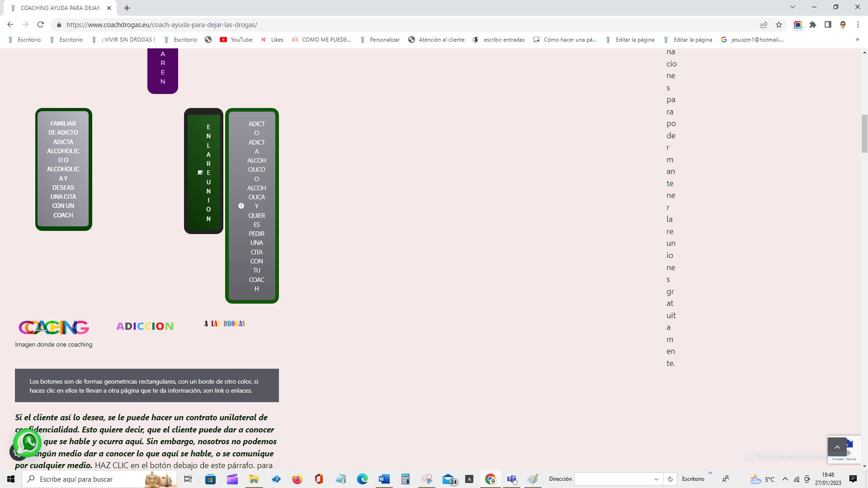Open the notification center icon

(x=853, y=479)
